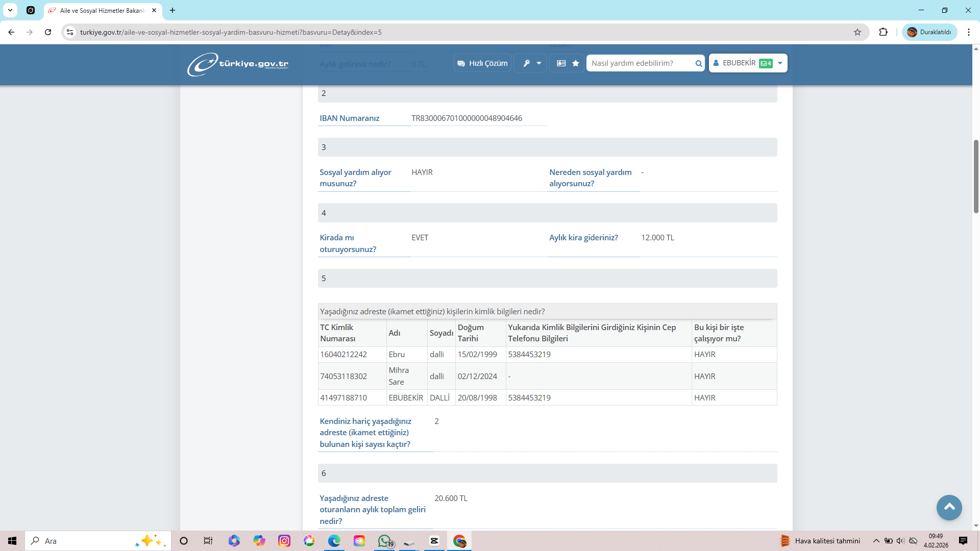Expand the EBUBEKİR user menu arrow
The height and width of the screenshot is (551, 980).
[x=780, y=63]
